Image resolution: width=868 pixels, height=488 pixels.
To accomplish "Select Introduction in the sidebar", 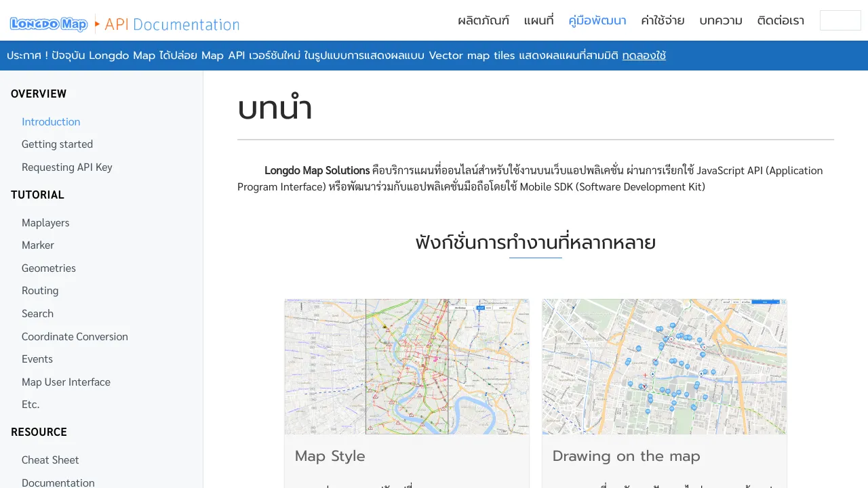I will (51, 122).
